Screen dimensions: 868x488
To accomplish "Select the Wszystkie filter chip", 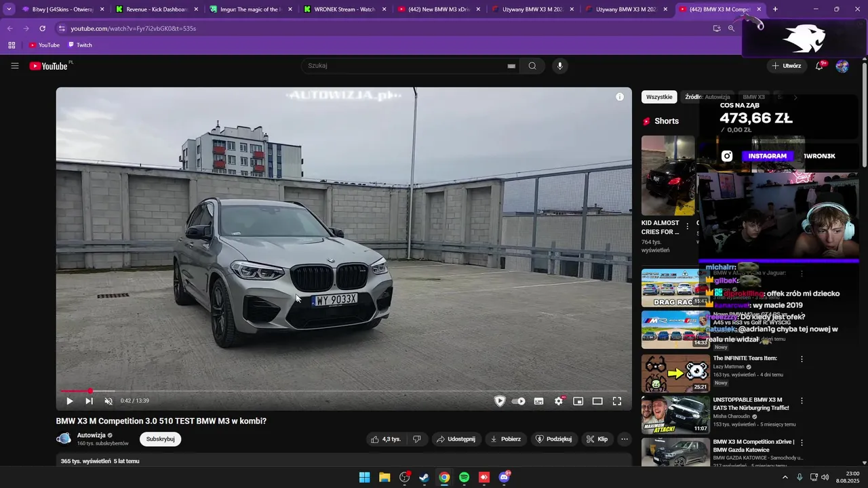I will tap(659, 97).
